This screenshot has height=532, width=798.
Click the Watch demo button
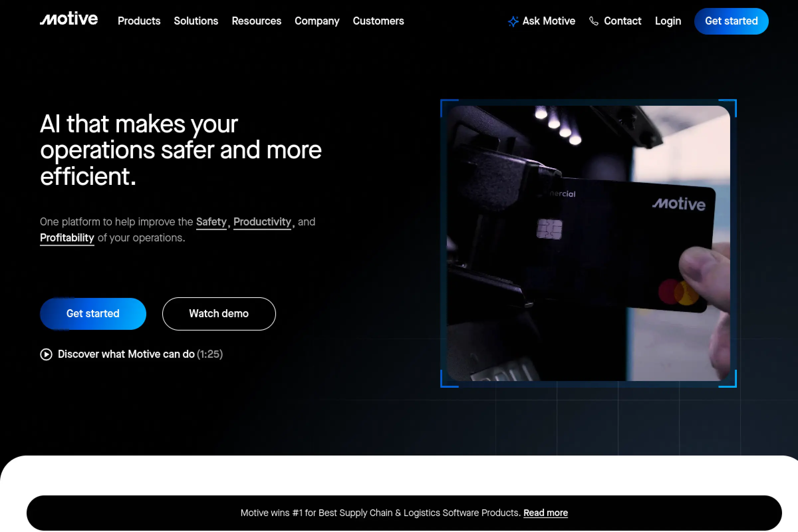coord(219,314)
